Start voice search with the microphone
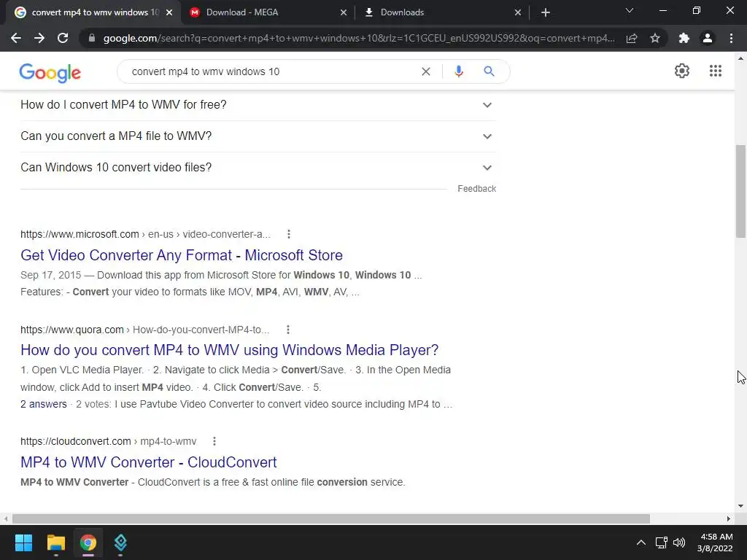 (x=458, y=71)
